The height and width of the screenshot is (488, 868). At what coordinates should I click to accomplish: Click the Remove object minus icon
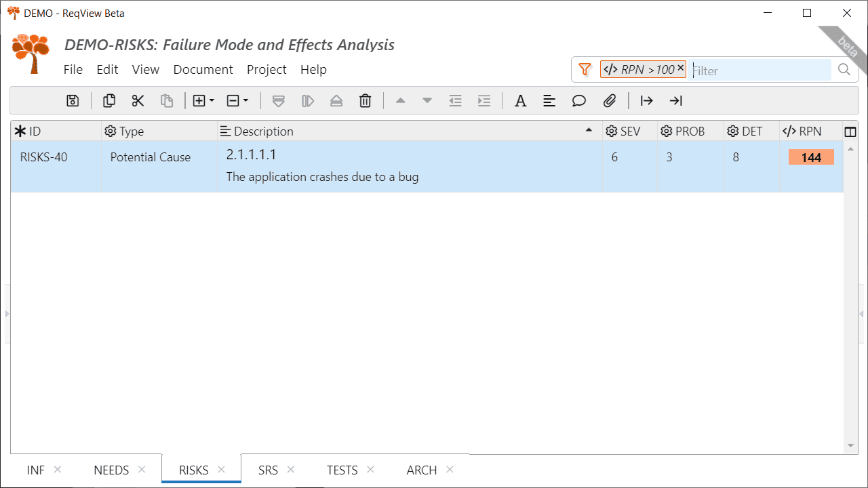pos(233,101)
